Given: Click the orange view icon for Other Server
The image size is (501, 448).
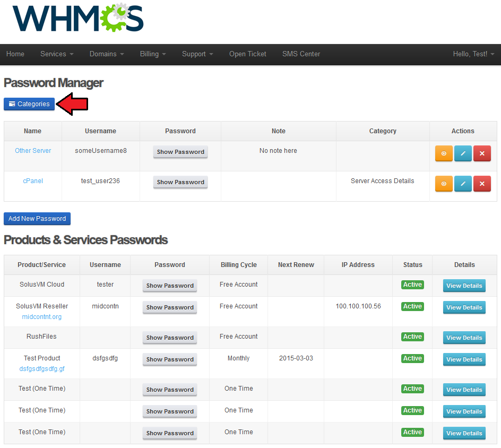Looking at the screenshot, I should [444, 153].
